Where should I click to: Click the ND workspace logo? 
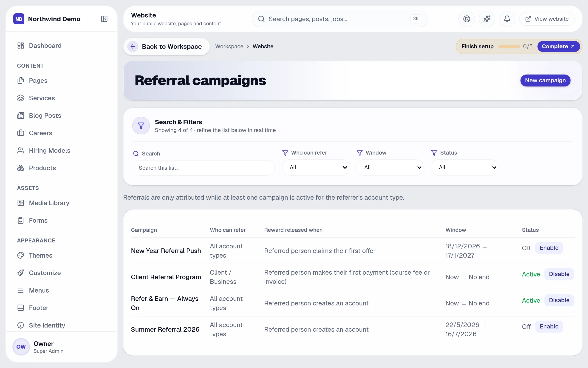19,19
